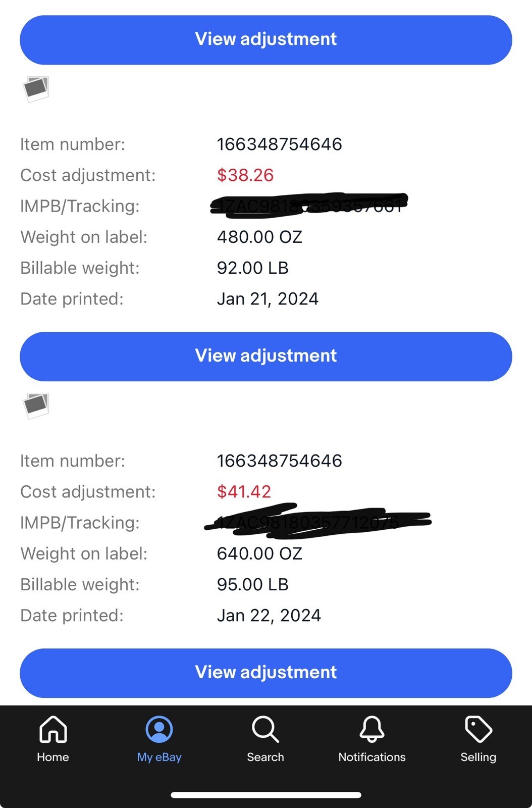Tap the 480.00 OZ label weight
The height and width of the screenshot is (808, 532).
pyautogui.click(x=259, y=237)
